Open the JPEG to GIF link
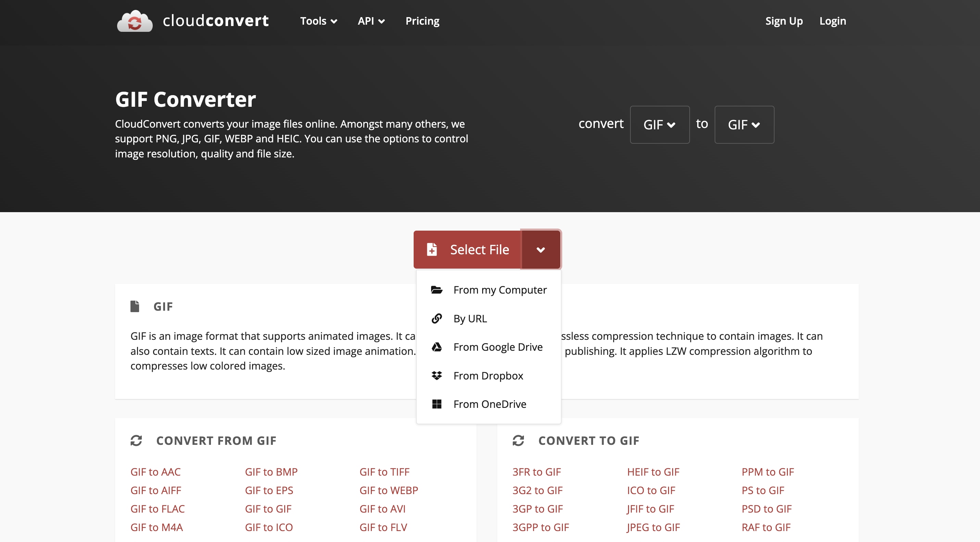 click(x=653, y=527)
